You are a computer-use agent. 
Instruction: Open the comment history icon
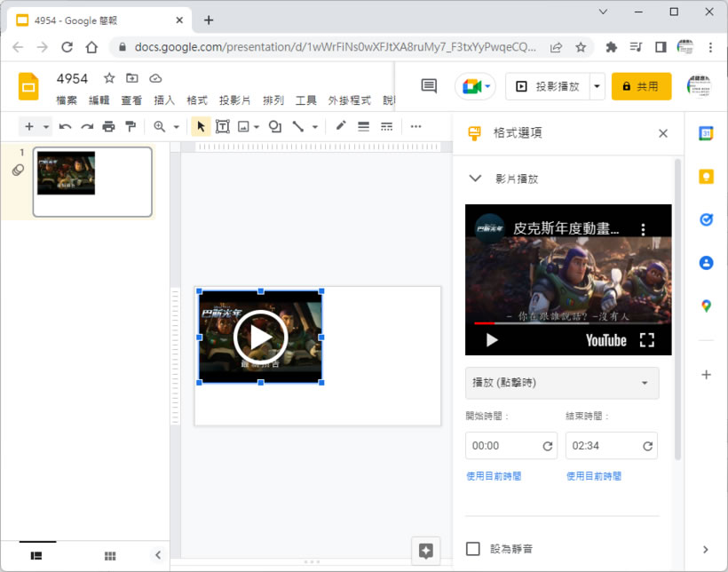point(429,86)
